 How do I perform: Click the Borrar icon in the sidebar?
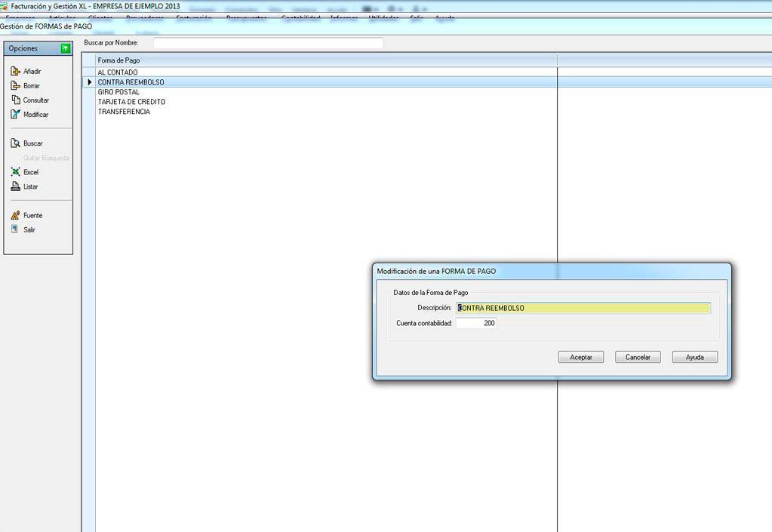(x=15, y=86)
